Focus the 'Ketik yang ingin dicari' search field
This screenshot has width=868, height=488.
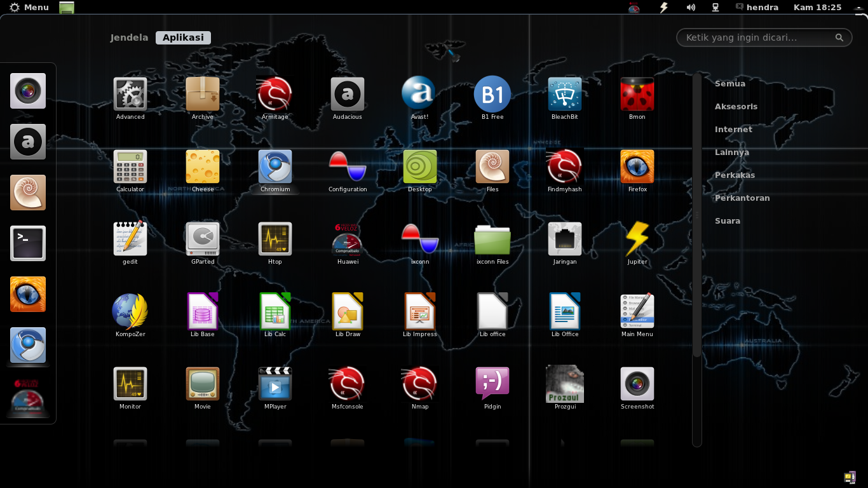(764, 37)
